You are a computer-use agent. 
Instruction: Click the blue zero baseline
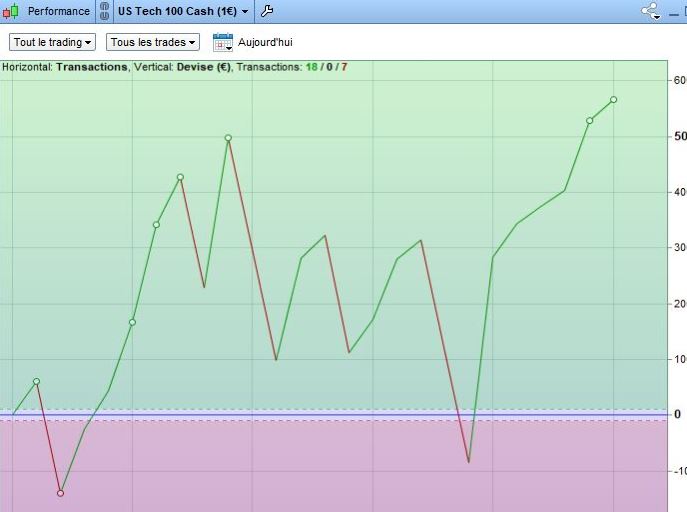[334, 414]
